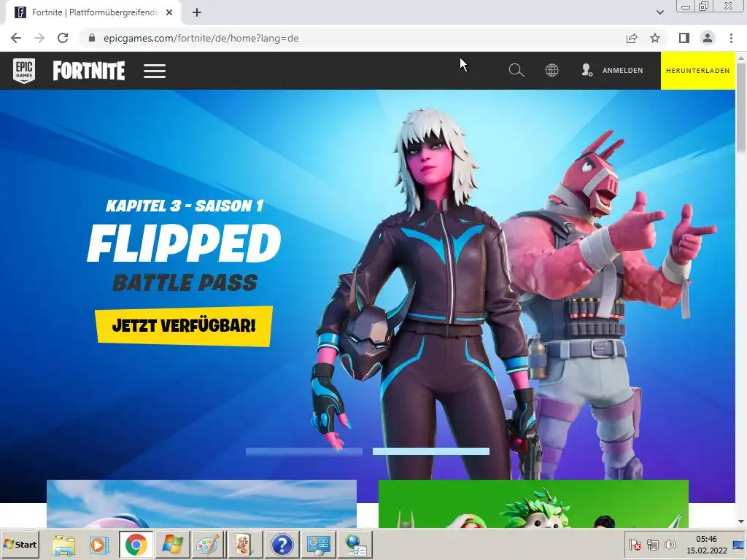Open the card game taskbar icon
Screen dimensions: 747x560
coord(244,545)
